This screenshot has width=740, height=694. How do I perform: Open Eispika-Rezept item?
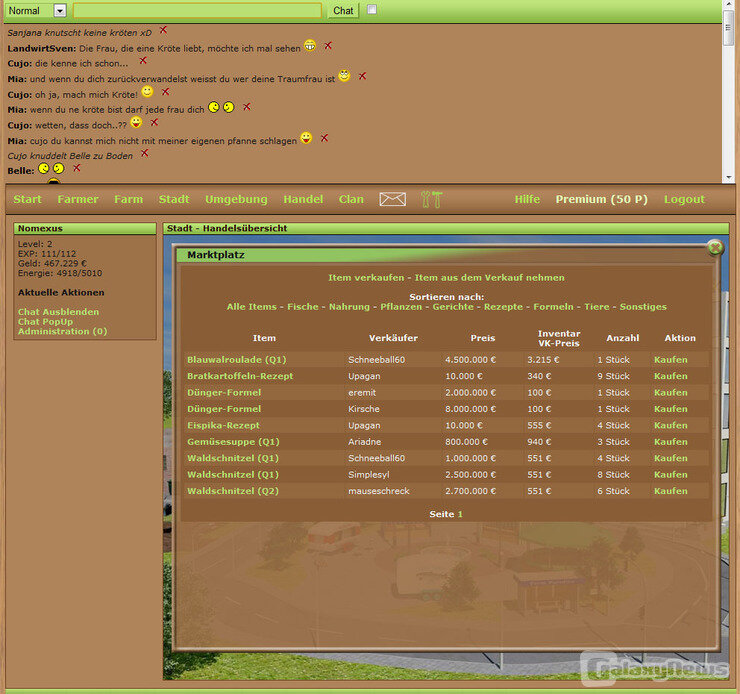point(223,425)
